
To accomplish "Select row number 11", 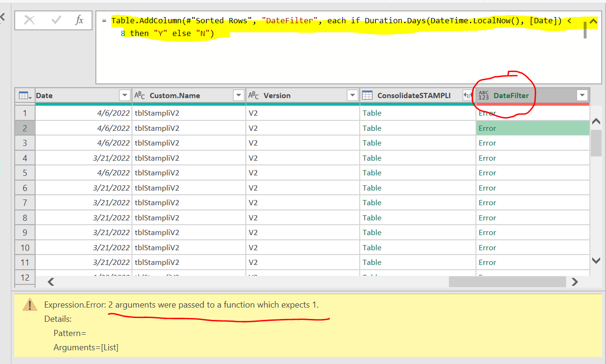I will (25, 262).
